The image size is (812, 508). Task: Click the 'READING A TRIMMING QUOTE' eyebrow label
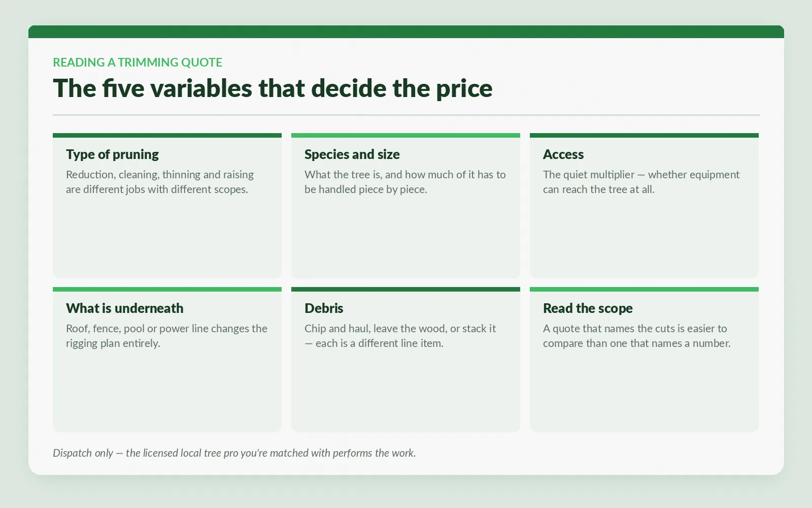pos(138,62)
